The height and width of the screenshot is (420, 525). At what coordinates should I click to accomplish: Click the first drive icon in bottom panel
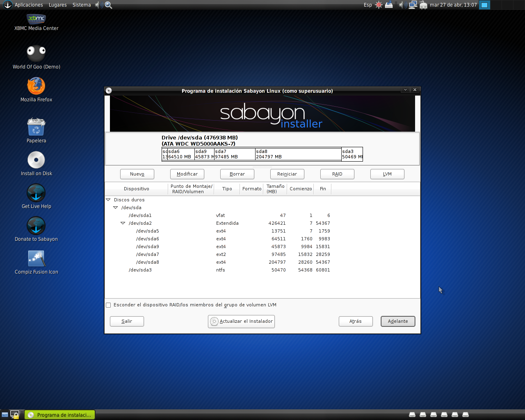(x=412, y=415)
